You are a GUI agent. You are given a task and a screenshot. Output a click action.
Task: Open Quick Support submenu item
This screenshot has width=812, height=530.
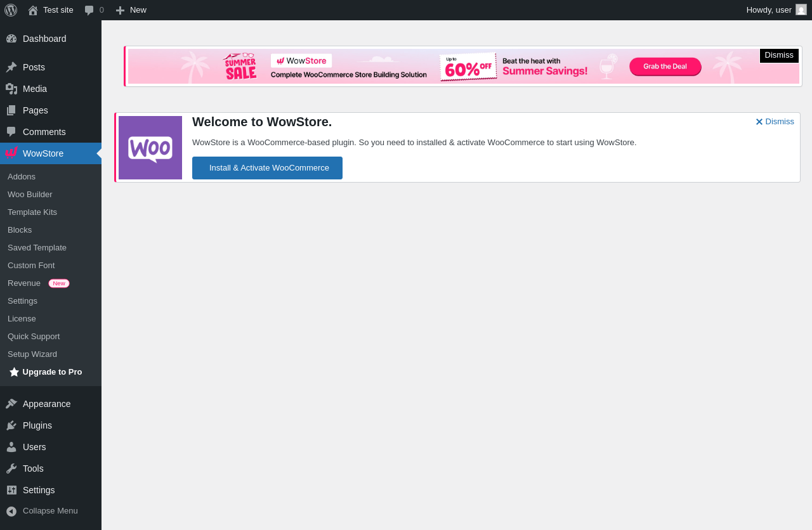tap(51, 337)
